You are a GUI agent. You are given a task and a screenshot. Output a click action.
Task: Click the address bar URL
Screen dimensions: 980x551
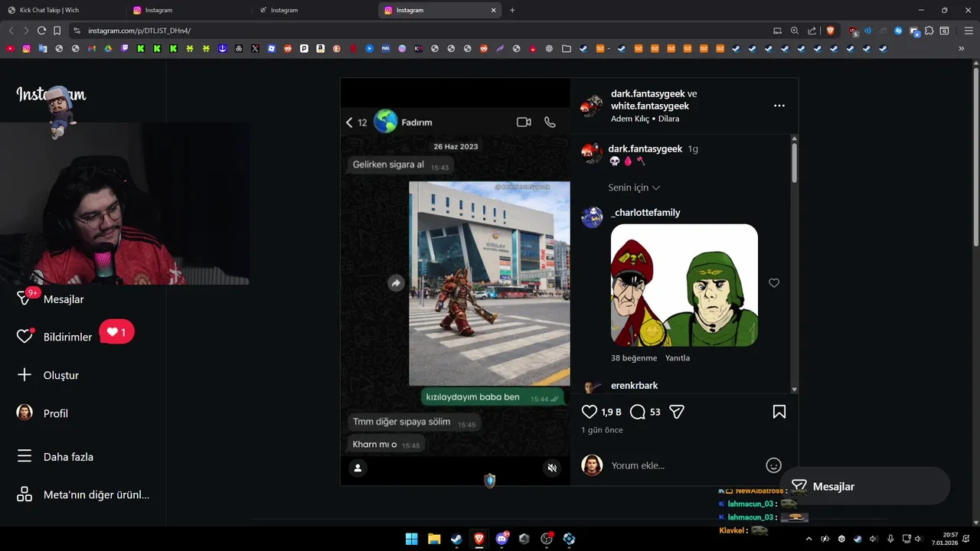[139, 31]
